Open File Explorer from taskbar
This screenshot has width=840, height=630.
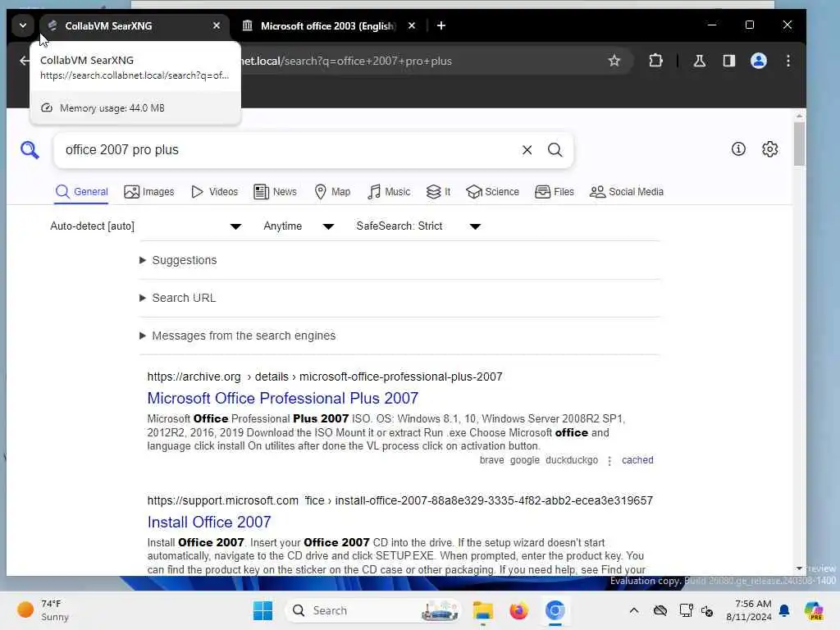coord(482,610)
